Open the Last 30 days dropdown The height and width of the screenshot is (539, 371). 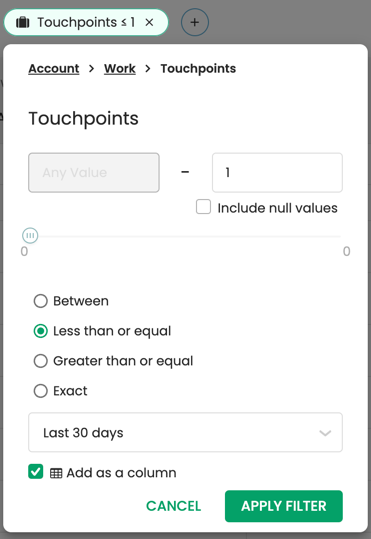[x=185, y=432]
